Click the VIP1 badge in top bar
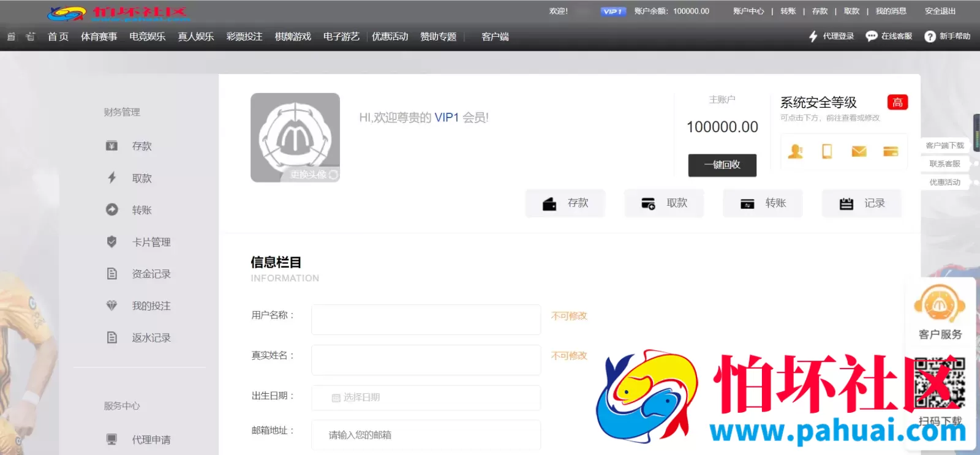The height and width of the screenshot is (455, 980). (x=612, y=11)
